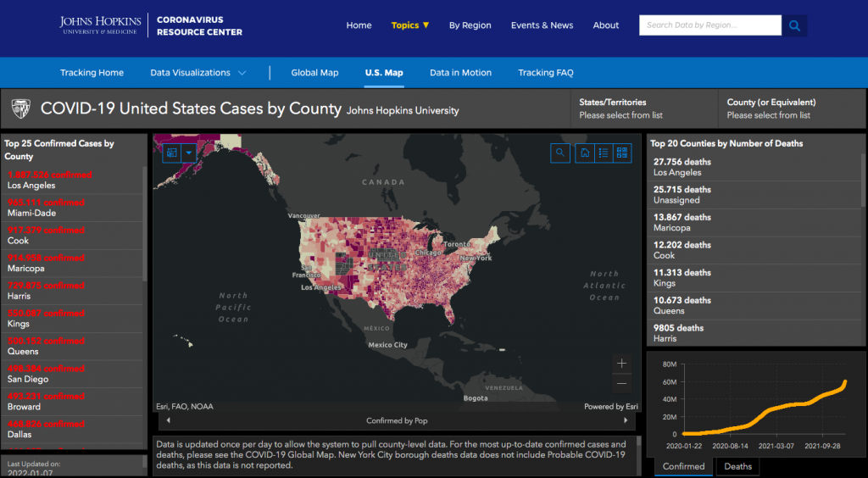Expand the bookmarks dropdown arrow on map

tap(189, 153)
